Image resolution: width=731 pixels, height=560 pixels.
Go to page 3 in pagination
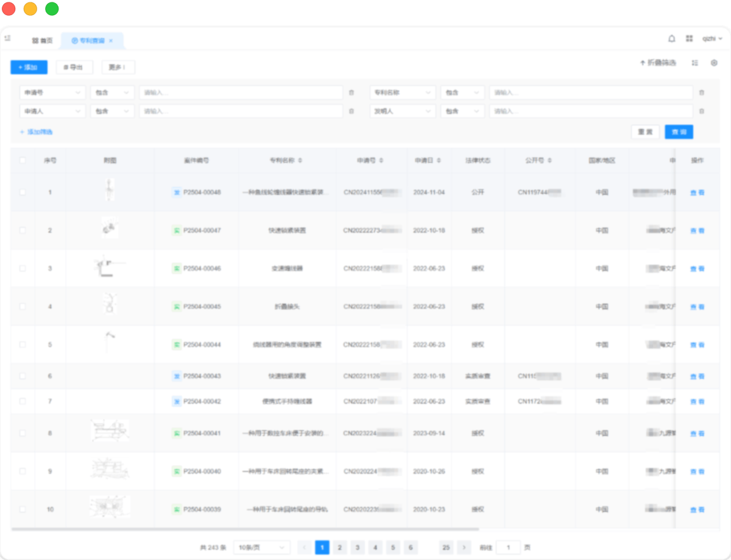tap(358, 547)
